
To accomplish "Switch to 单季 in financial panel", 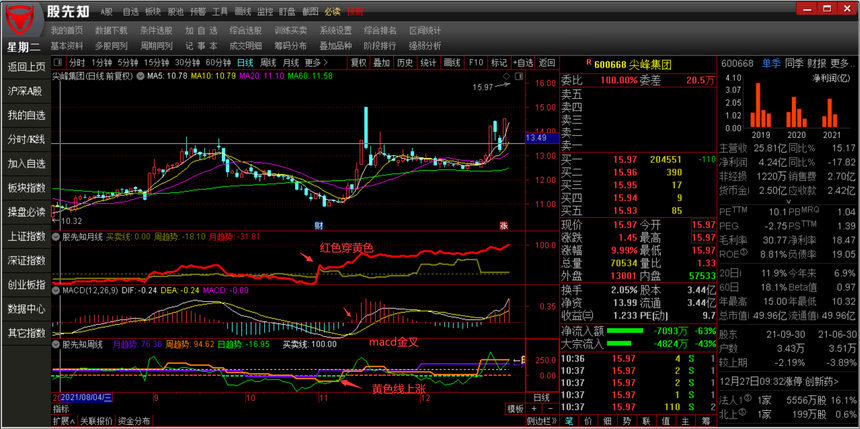I will [771, 63].
